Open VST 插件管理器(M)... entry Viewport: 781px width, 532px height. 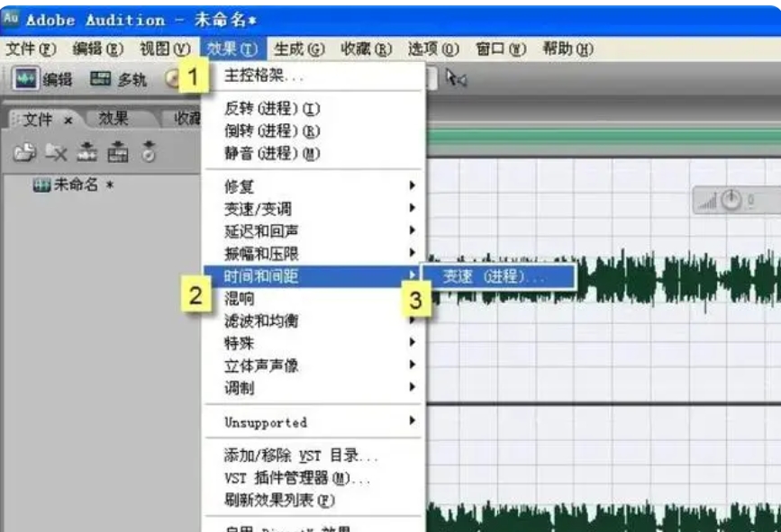pos(313,478)
